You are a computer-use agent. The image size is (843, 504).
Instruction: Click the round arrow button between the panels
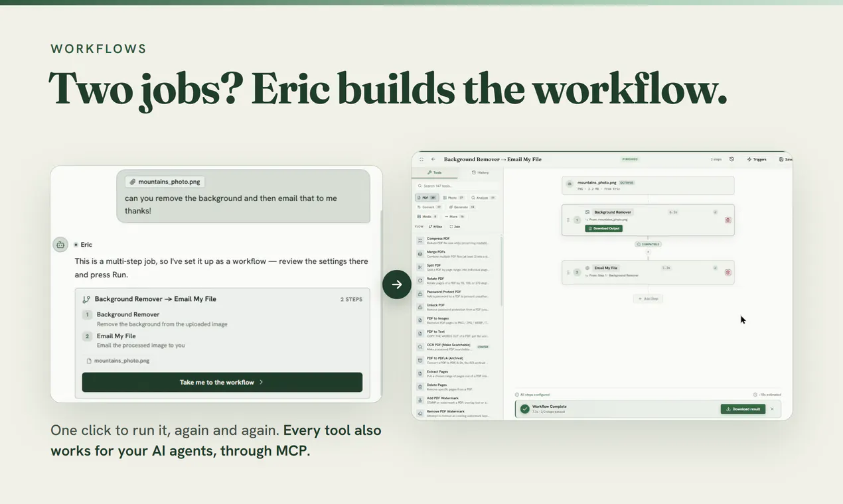[397, 284]
